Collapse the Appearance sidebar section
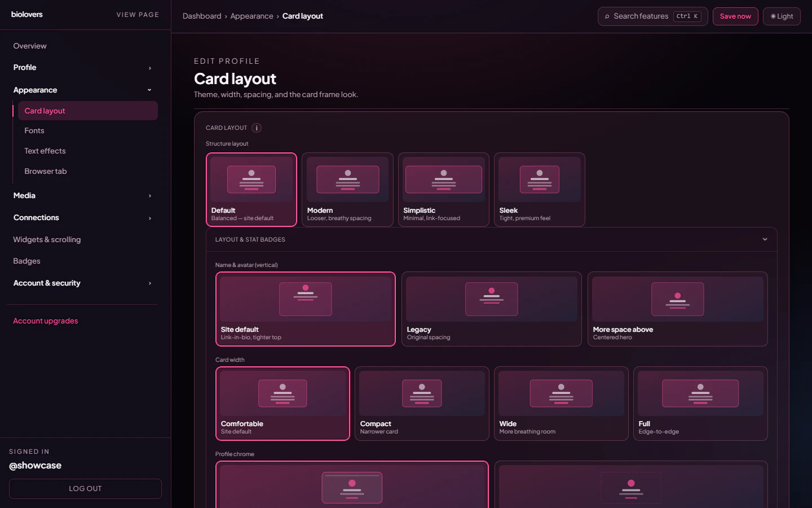This screenshot has height=508, width=812. tap(82, 90)
